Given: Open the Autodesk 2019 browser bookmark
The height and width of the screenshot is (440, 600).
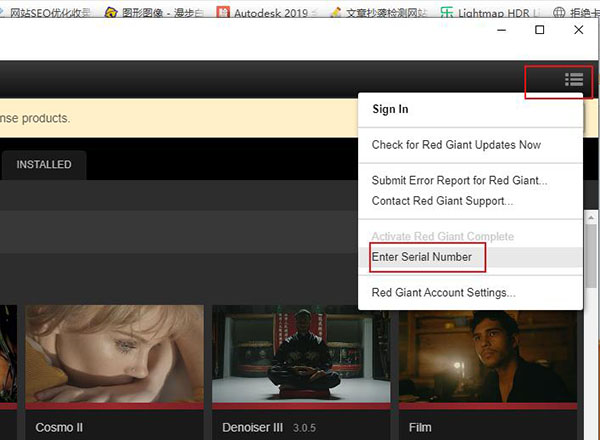Looking at the screenshot, I should [x=267, y=13].
